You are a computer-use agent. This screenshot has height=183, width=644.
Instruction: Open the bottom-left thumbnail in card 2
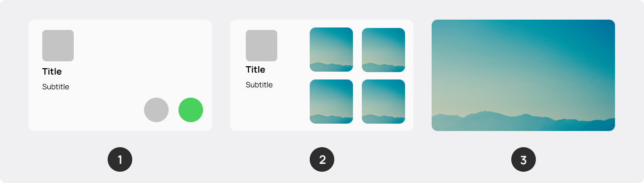pyautogui.click(x=331, y=102)
